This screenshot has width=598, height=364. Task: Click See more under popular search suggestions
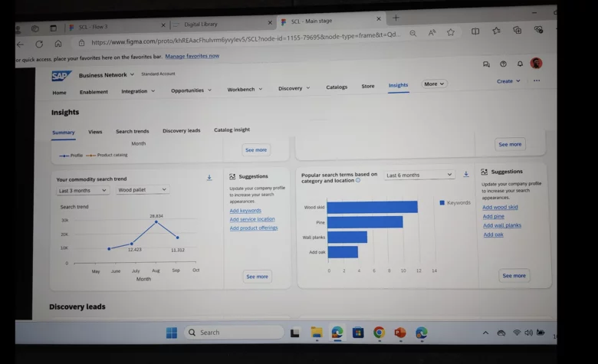514,275
